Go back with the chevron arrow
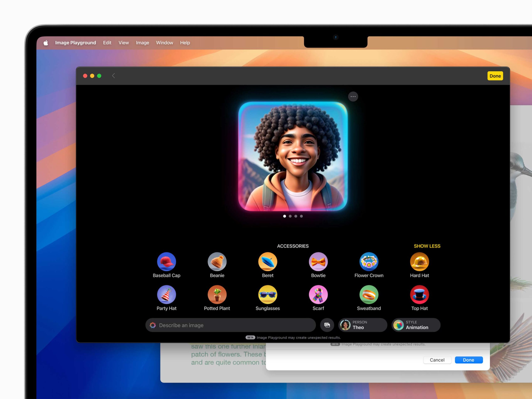The width and height of the screenshot is (532, 399). 113,76
